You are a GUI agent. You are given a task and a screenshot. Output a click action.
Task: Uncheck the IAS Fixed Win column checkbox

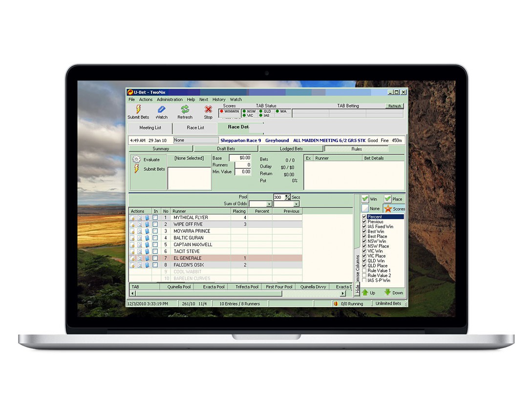(x=364, y=227)
